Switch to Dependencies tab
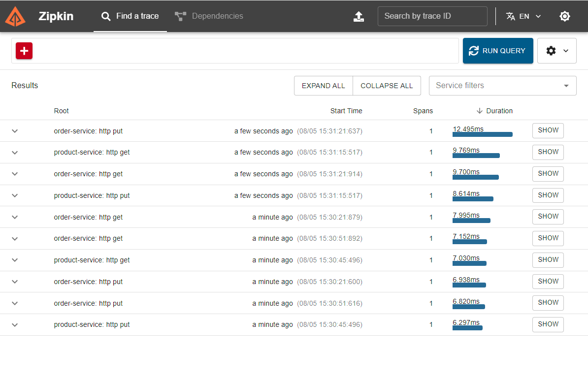Screen dimensions: 588x383 click(x=209, y=16)
